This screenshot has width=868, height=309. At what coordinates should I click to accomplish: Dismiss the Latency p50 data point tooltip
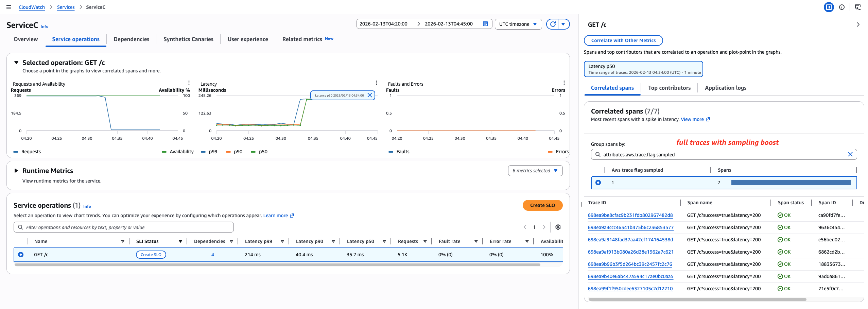point(370,95)
